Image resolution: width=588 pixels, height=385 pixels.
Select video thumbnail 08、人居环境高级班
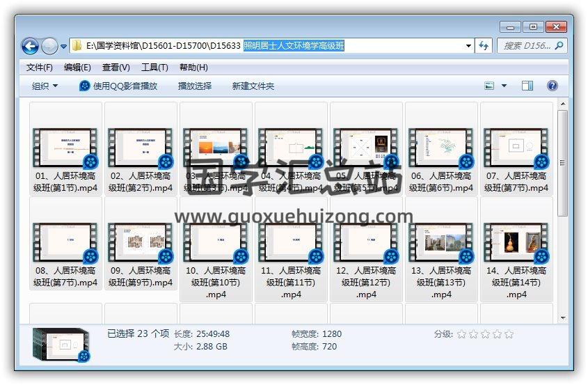pyautogui.click(x=65, y=242)
